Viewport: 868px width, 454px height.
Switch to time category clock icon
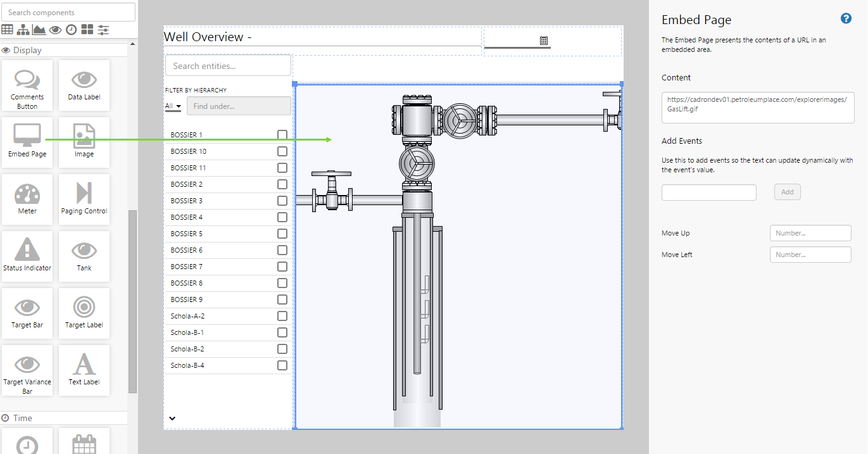pos(72,30)
